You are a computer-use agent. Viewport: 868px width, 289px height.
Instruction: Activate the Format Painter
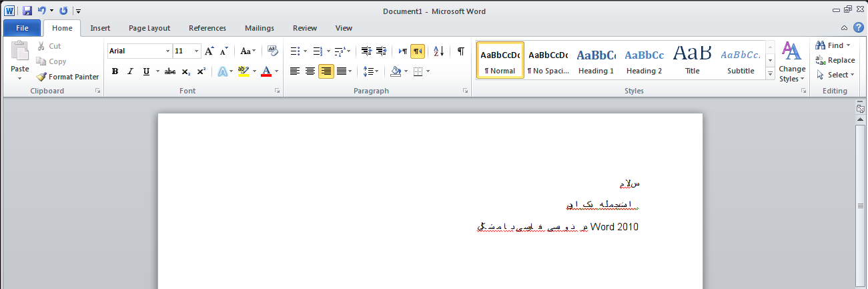point(68,77)
